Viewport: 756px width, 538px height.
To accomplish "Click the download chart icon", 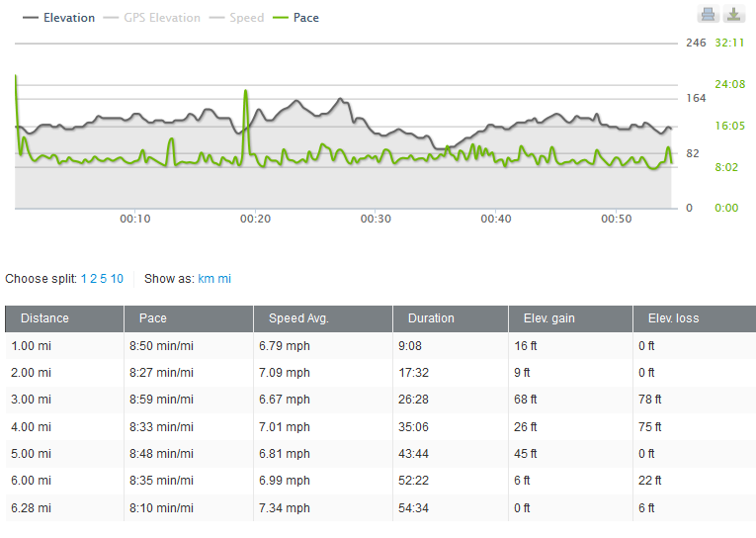I will point(733,14).
